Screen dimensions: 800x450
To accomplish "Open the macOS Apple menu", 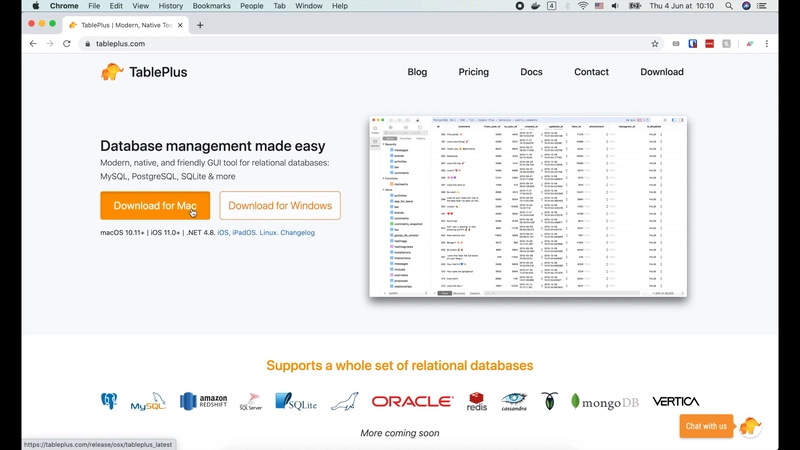I will [x=36, y=6].
